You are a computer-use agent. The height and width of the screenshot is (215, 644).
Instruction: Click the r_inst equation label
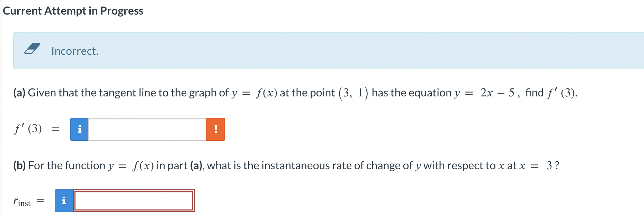(23, 200)
